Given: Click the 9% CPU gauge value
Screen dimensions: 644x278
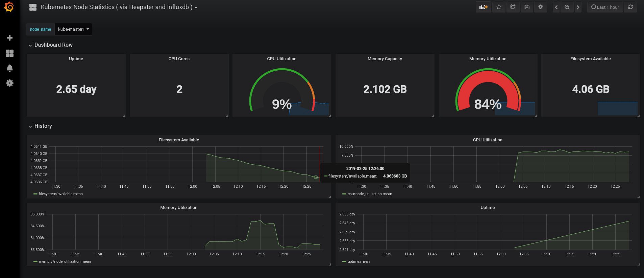Looking at the screenshot, I should (x=282, y=104).
